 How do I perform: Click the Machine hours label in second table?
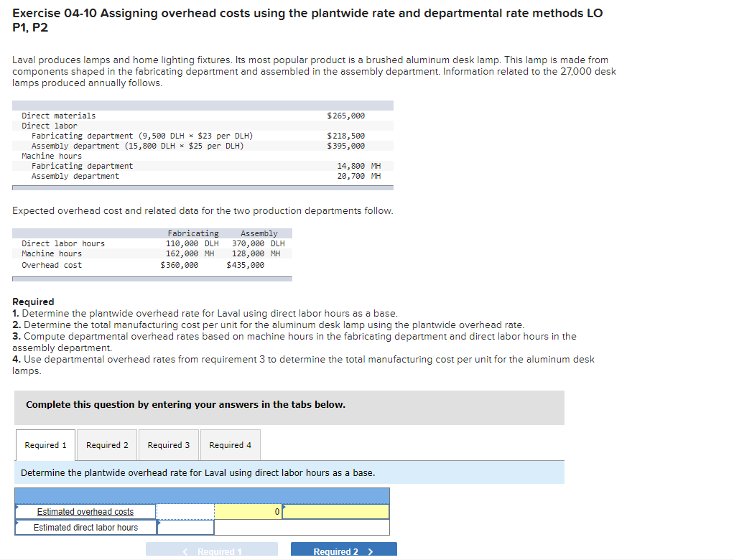[x=52, y=253]
